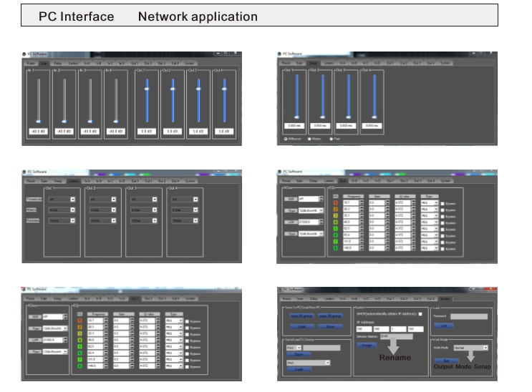Viewport: 532px width, 392px height.
Task: Toggle Bypass for band 1 in In A EQ
Action: [x=443, y=203]
